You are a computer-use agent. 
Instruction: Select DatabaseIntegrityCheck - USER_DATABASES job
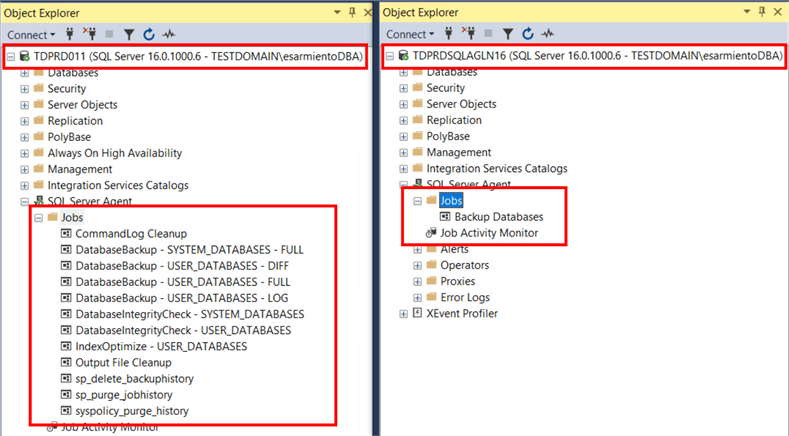183,330
